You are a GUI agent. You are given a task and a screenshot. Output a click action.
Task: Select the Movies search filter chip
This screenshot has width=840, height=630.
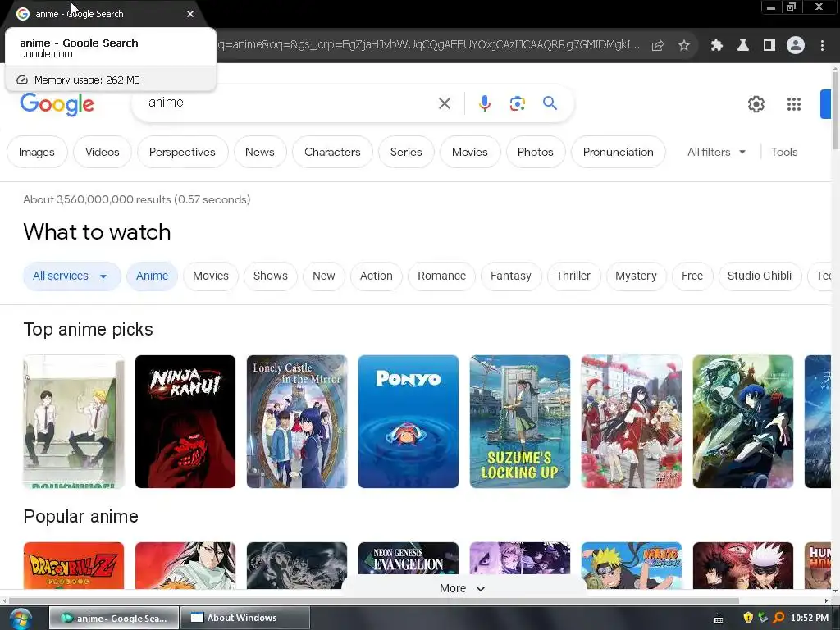470,152
